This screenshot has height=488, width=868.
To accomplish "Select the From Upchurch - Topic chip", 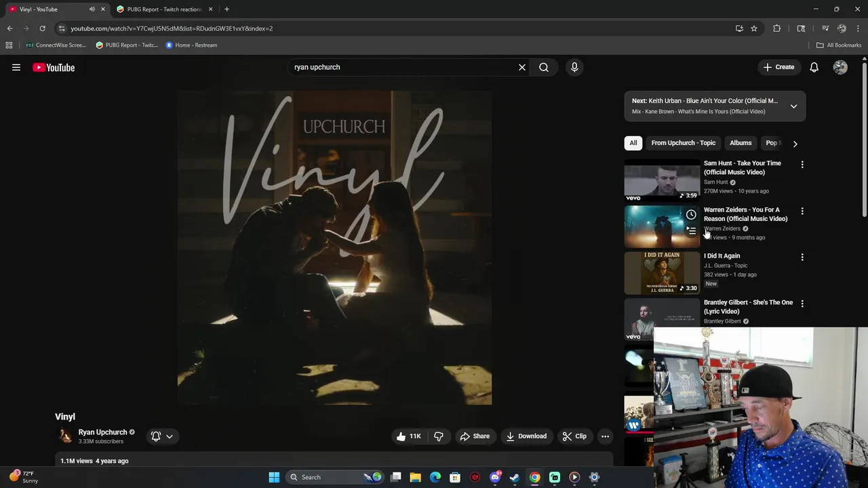I will pos(683,143).
